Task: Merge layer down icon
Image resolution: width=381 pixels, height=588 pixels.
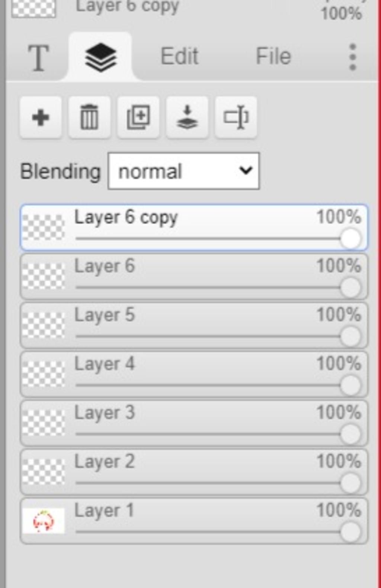Action: tap(187, 118)
